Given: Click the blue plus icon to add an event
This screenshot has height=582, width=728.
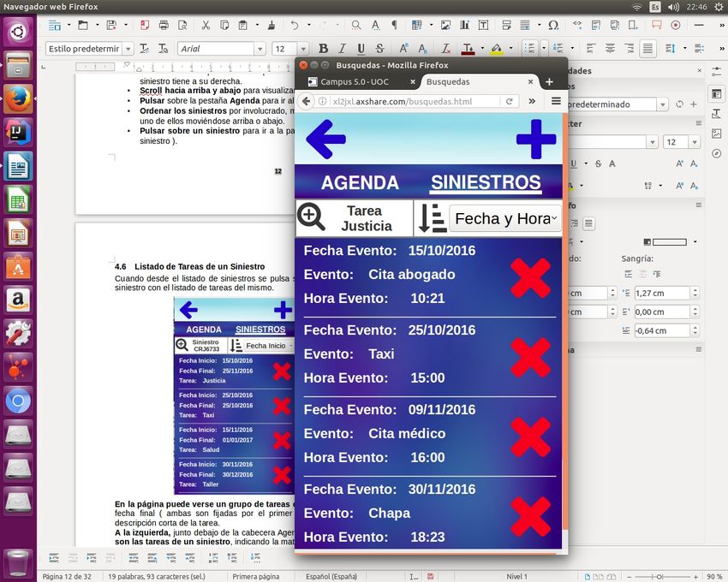Looking at the screenshot, I should [x=536, y=139].
